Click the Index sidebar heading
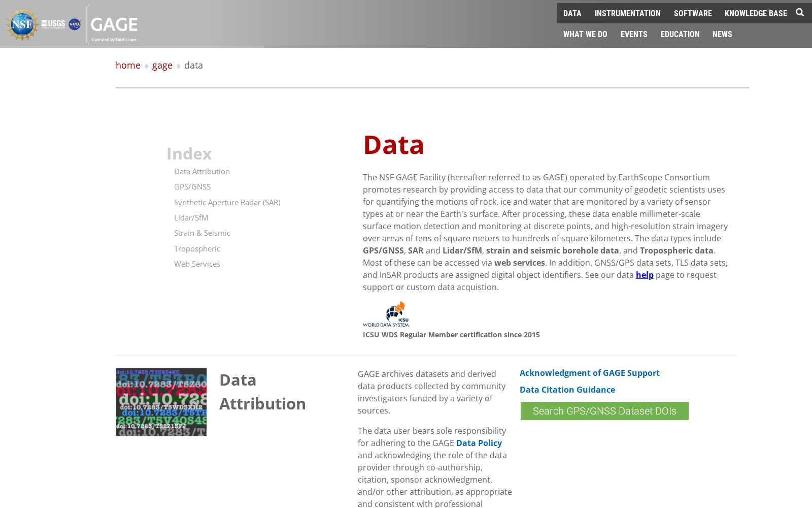Screen dimensions: 812x508 coord(189,153)
